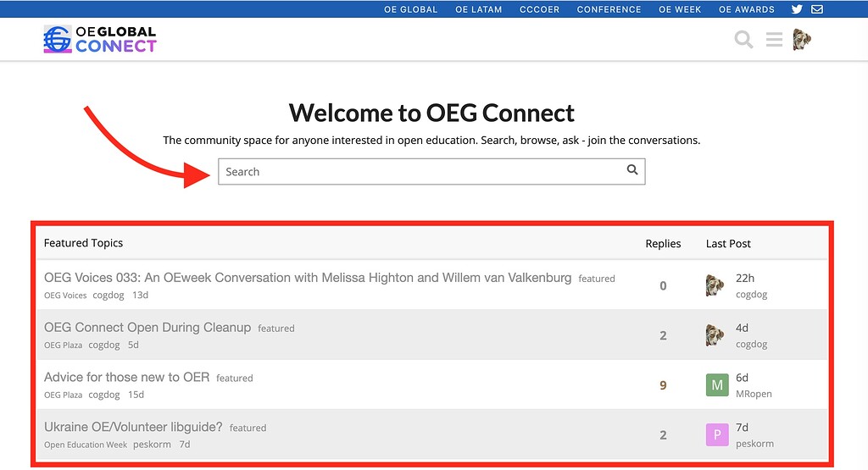868x470 pixels.
Task: Click MRopen's green M avatar
Action: 717,385
